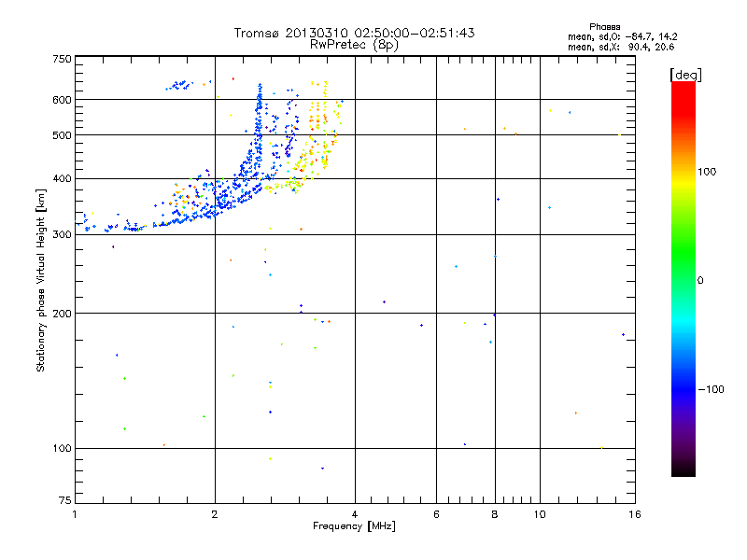Click y-axis tick label "400"
The image size is (747, 560).
click(63, 179)
